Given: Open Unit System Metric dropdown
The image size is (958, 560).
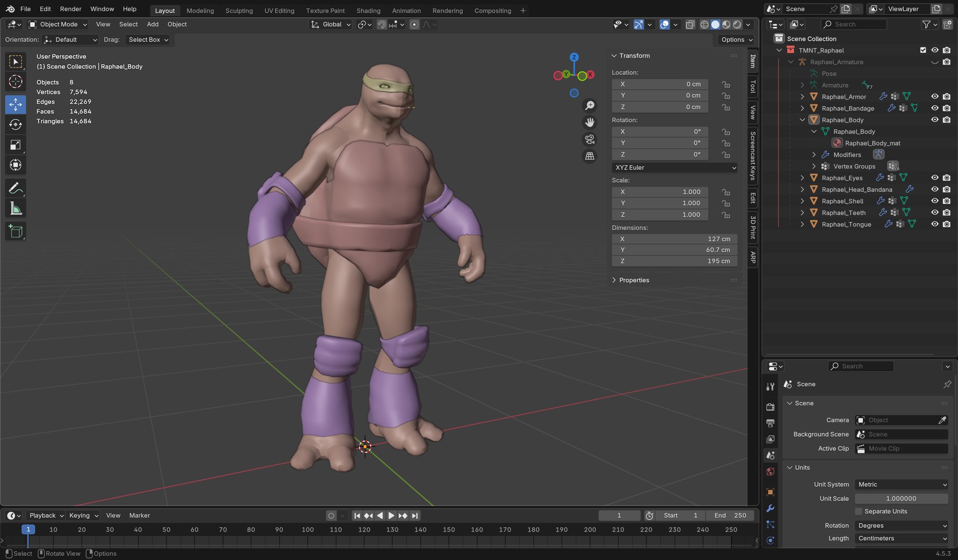Looking at the screenshot, I should pos(901,484).
